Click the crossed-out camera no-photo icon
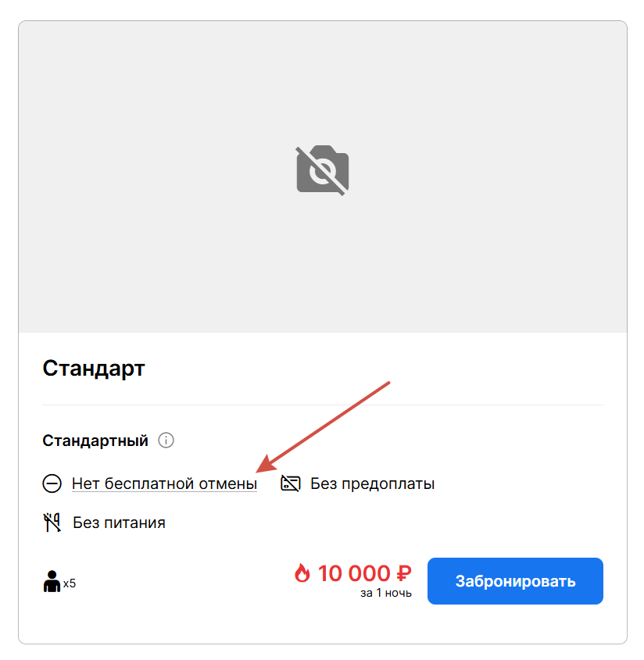 tap(322, 170)
